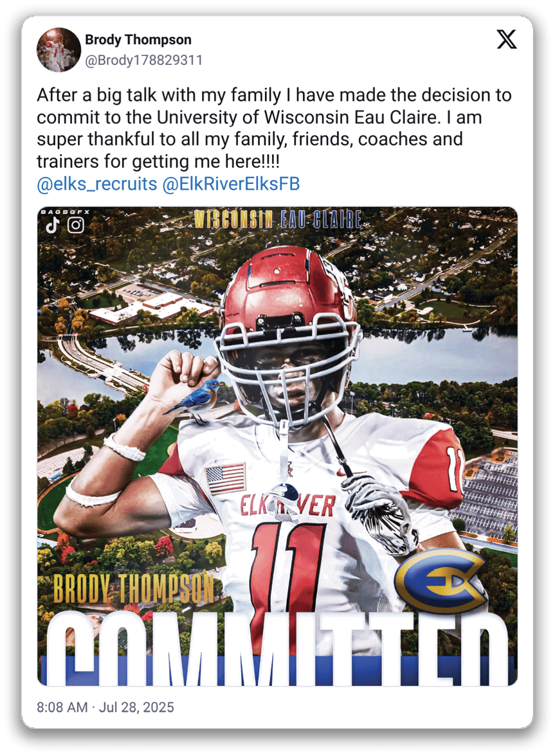Image resolution: width=555 pixels, height=756 pixels.
Task: Click the gold and blue Blugolds logo
Action: [440, 580]
